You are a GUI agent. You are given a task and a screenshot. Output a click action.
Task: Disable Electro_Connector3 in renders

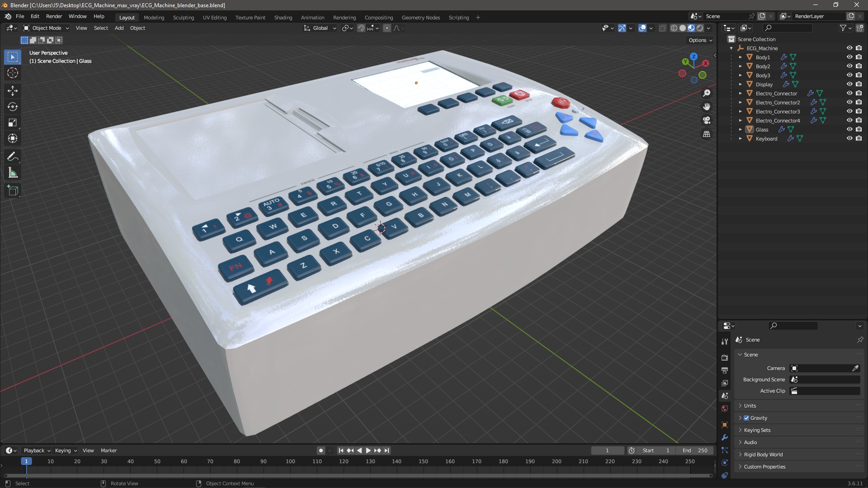click(x=859, y=111)
